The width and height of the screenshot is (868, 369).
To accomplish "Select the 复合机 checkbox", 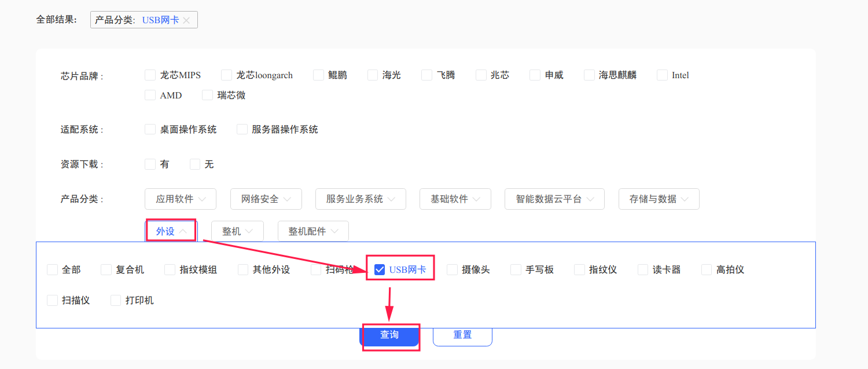I will coord(106,269).
